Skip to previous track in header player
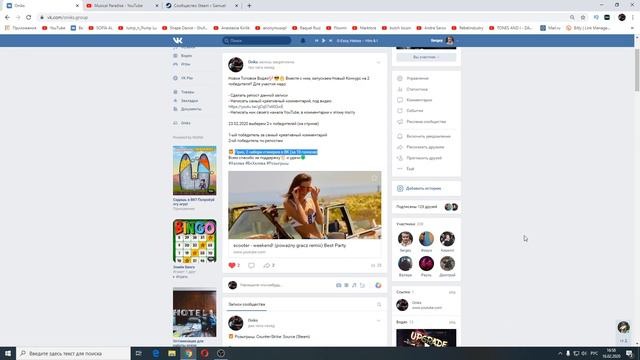Screen dimensions: 640x360 pyautogui.click(x=316, y=40)
